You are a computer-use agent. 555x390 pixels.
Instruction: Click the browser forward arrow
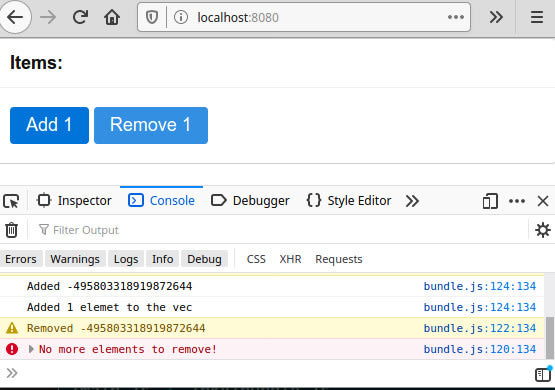coord(48,17)
